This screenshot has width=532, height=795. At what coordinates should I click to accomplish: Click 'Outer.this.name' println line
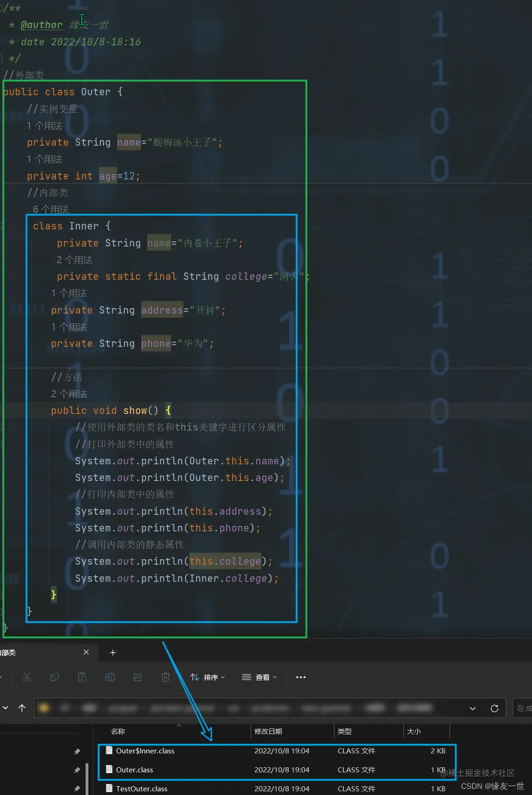click(x=183, y=461)
